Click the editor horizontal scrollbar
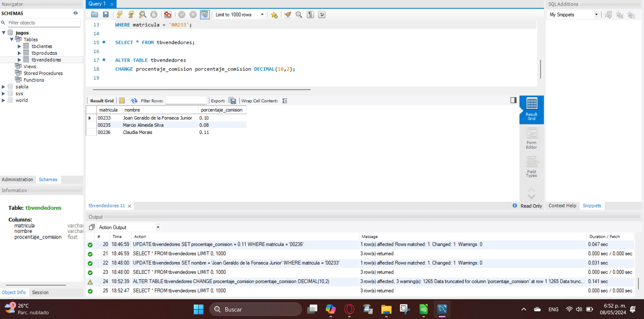This screenshot has width=644, height=319. click(202, 90)
